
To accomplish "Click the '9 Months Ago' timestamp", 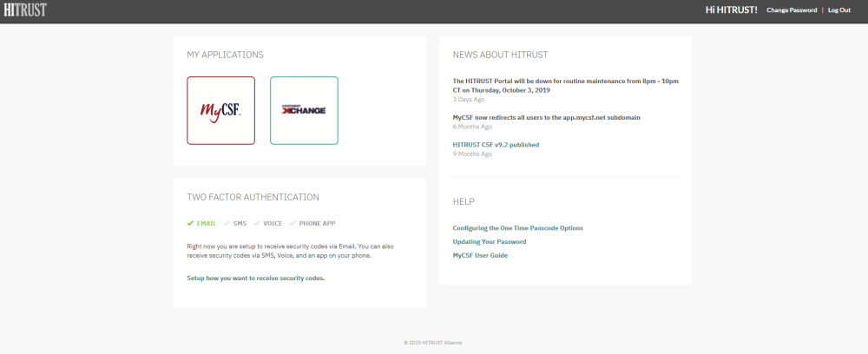I will click(472, 154).
